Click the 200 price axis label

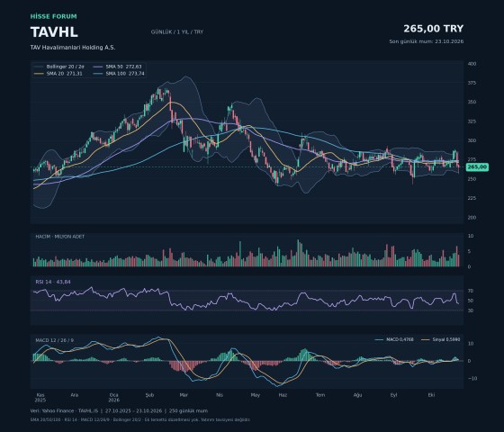click(472, 218)
